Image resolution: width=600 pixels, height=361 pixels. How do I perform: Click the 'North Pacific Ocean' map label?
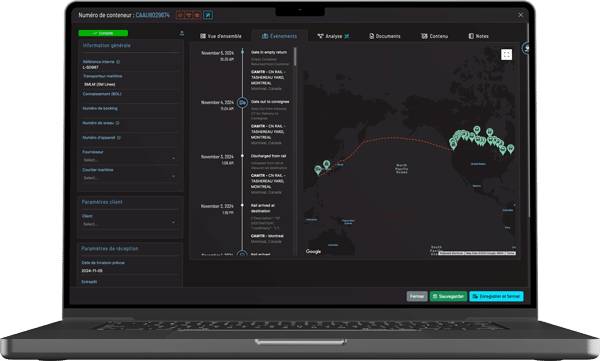point(401,169)
